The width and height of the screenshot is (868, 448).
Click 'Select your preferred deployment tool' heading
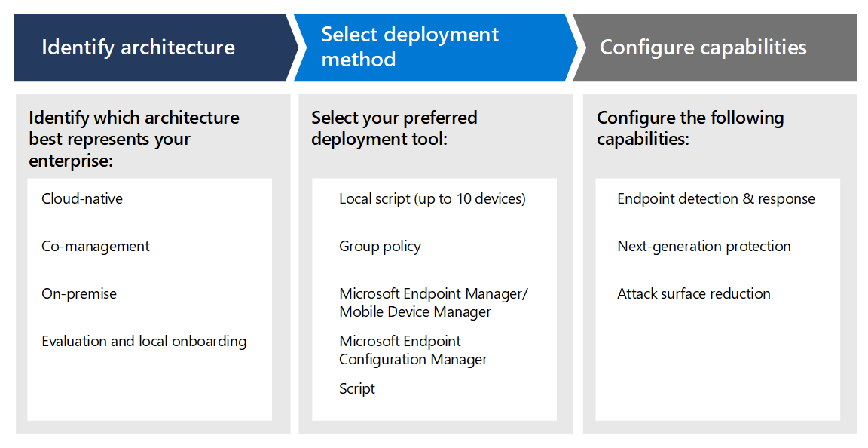[x=394, y=128]
